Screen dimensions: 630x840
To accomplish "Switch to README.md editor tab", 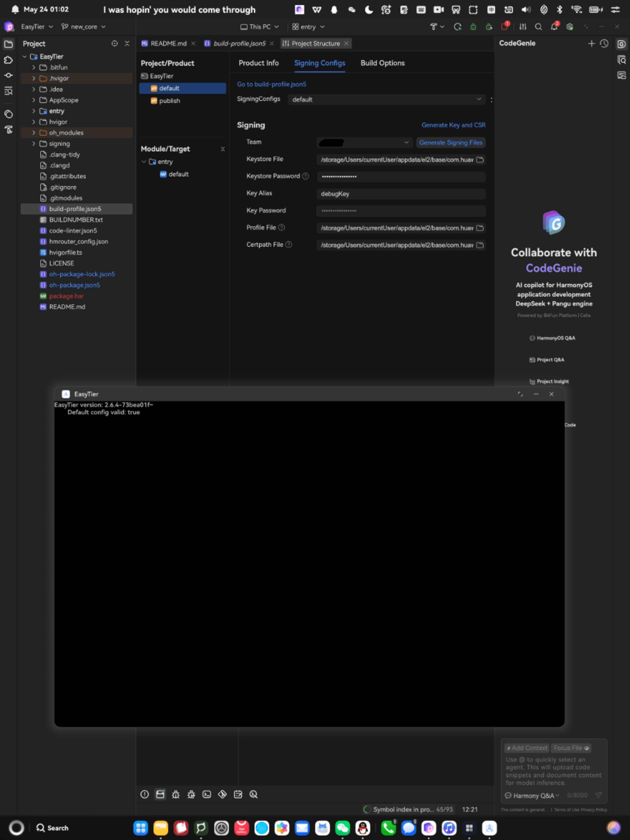I will click(x=168, y=43).
